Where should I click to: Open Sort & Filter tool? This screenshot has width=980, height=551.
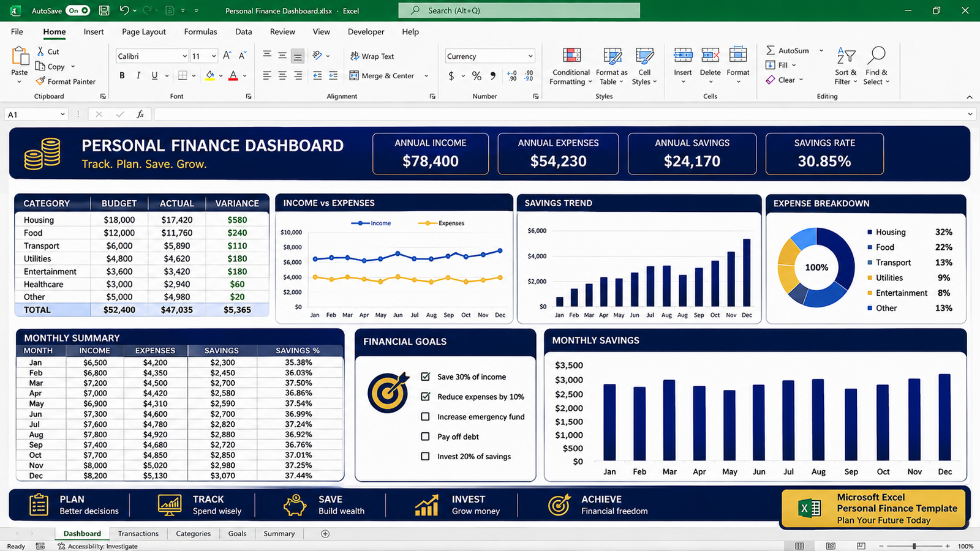click(x=846, y=66)
